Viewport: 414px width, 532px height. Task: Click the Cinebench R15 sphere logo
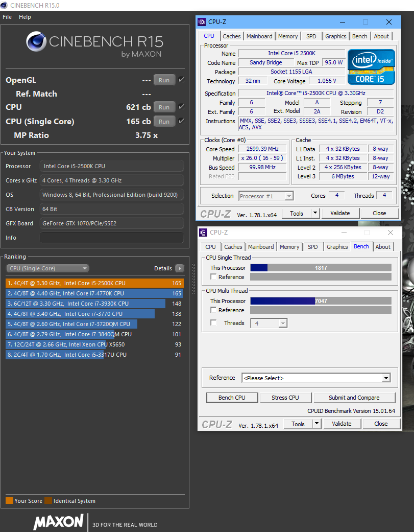(x=36, y=41)
